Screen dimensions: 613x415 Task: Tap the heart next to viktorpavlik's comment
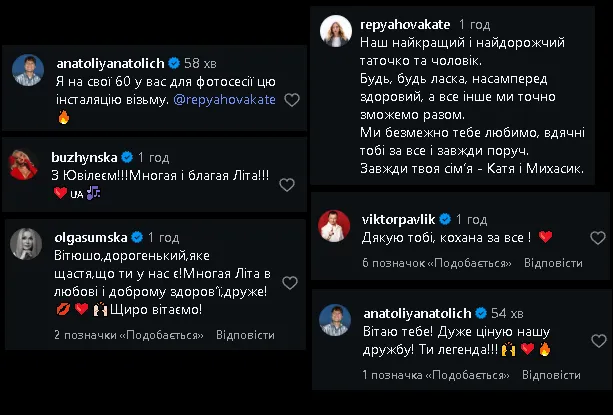[x=598, y=237]
